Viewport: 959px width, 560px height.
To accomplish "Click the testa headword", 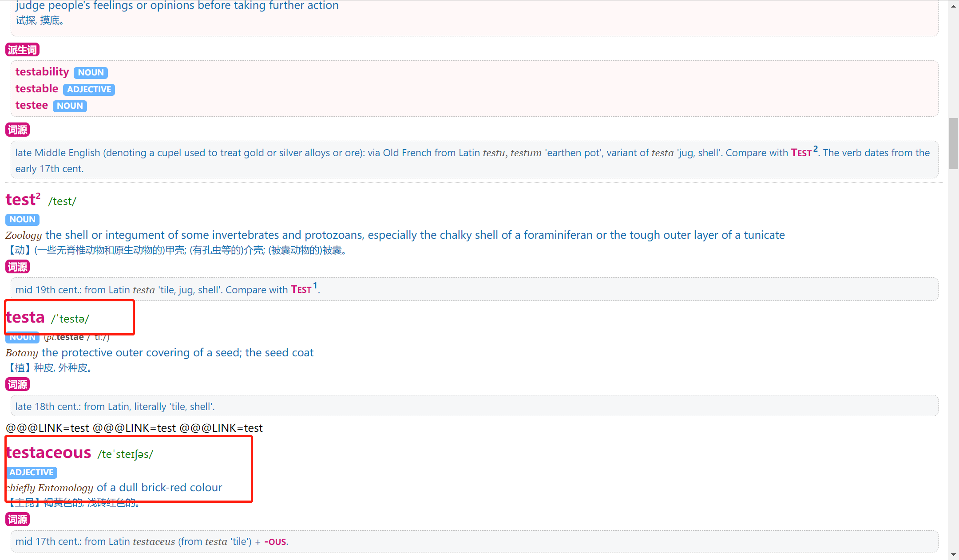I will (25, 317).
